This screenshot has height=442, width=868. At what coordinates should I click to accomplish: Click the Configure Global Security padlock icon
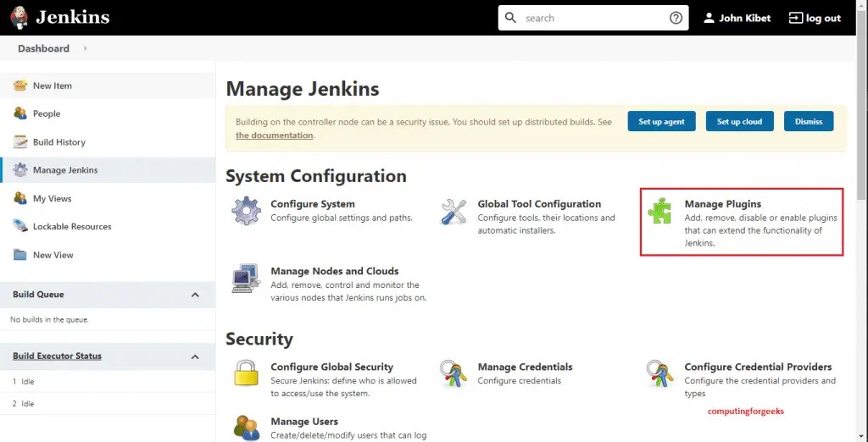coord(246,373)
